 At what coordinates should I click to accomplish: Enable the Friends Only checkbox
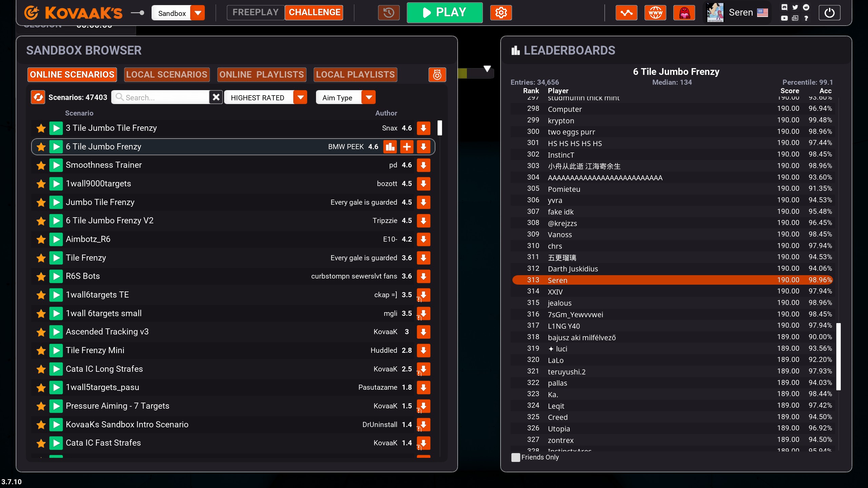click(x=515, y=457)
